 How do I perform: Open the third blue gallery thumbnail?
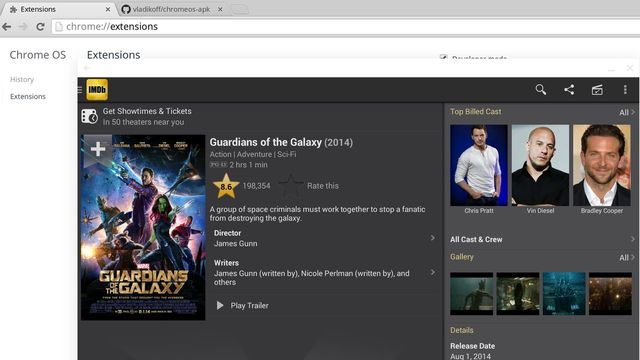564,293
